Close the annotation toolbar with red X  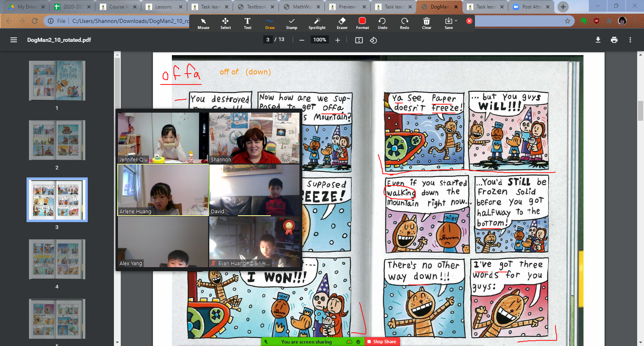point(469,21)
